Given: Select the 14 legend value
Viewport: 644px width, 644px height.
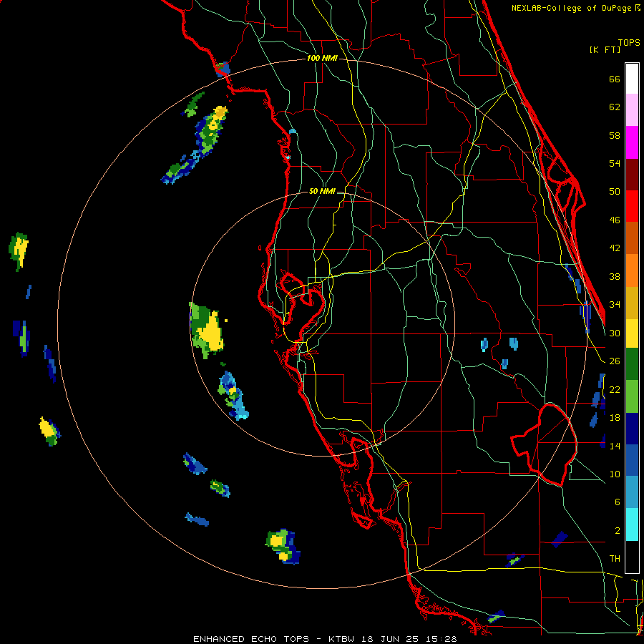Looking at the screenshot, I should tap(615, 446).
